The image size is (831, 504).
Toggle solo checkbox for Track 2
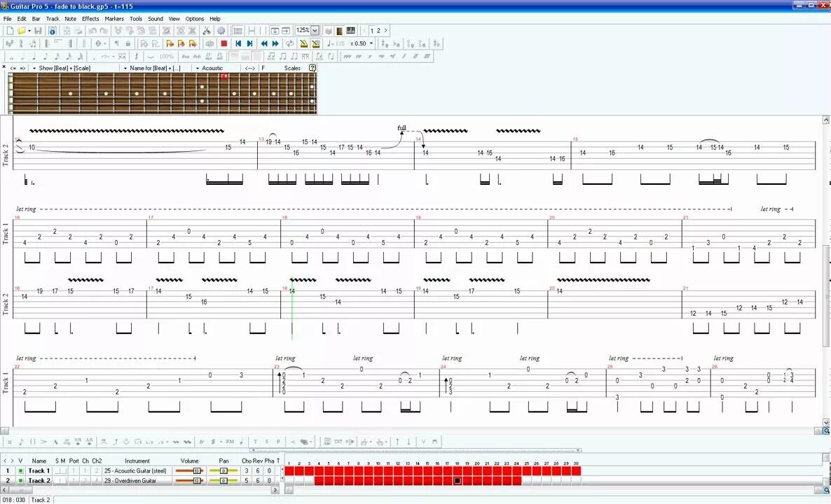tap(57, 481)
